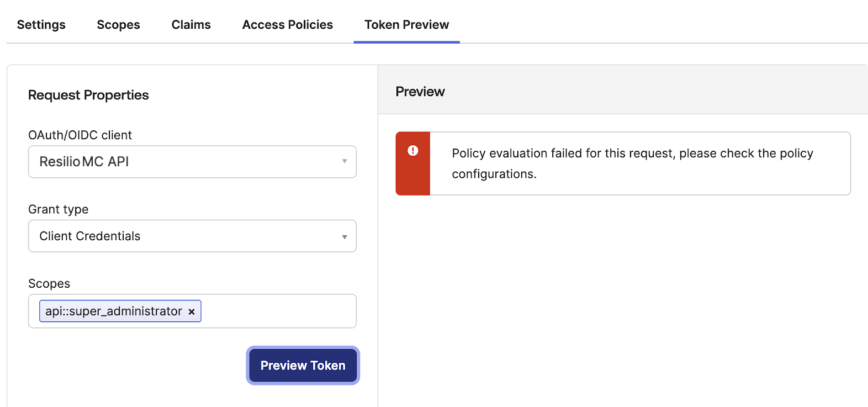Remove the api::super_administrator scope tag
Viewport: 868px width, 407px height.
click(192, 312)
